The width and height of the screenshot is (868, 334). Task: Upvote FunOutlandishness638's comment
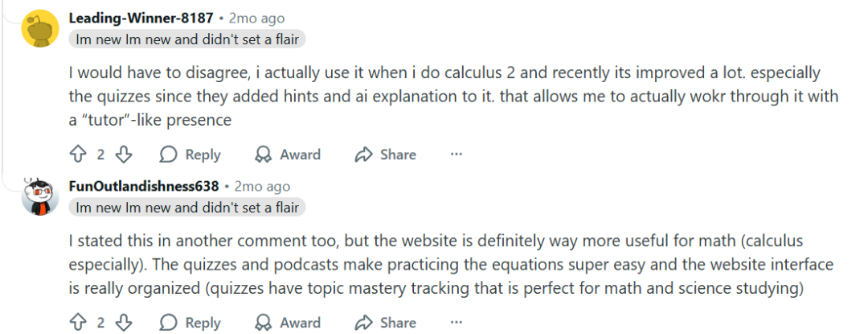click(x=78, y=323)
